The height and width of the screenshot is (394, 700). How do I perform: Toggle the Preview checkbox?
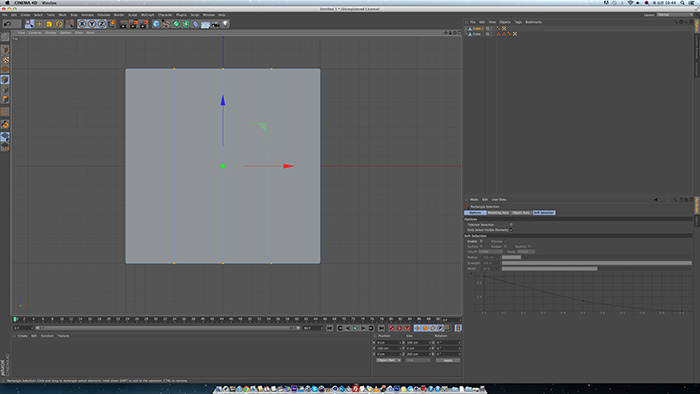pos(505,241)
